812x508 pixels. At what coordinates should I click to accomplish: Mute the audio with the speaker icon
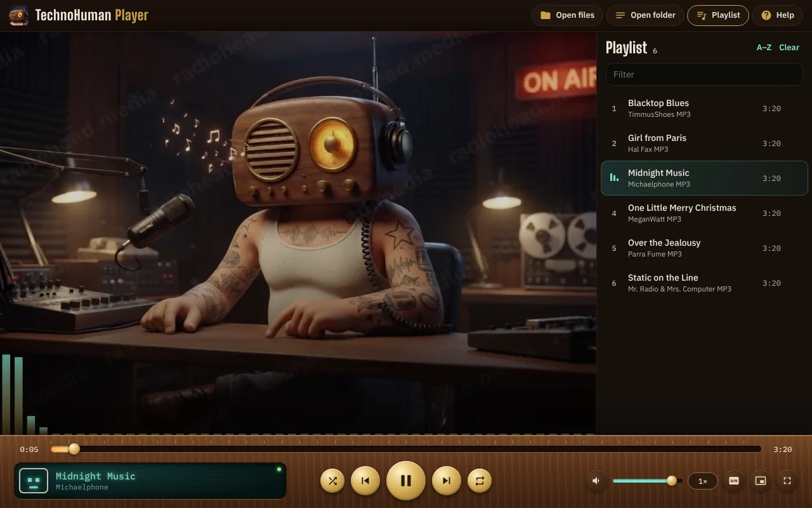pyautogui.click(x=596, y=481)
